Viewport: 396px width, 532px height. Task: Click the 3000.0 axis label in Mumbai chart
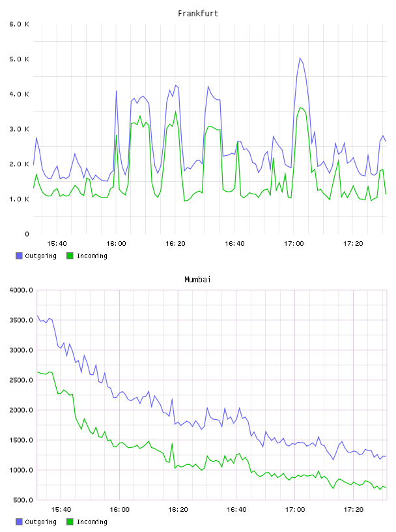(x=21, y=350)
